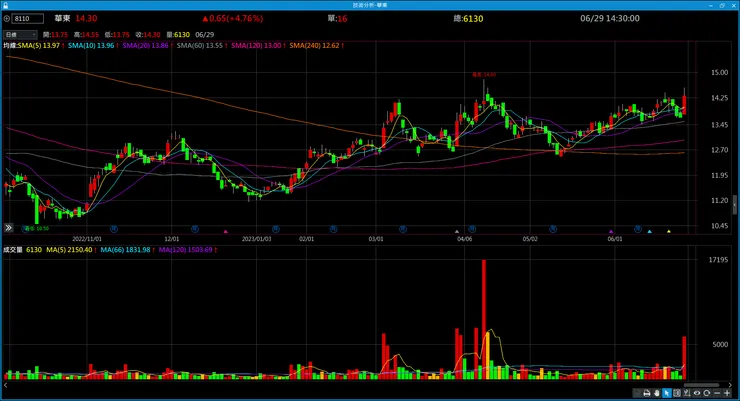
Task: Open the 日線 period dropdown
Action: pyautogui.click(x=20, y=34)
